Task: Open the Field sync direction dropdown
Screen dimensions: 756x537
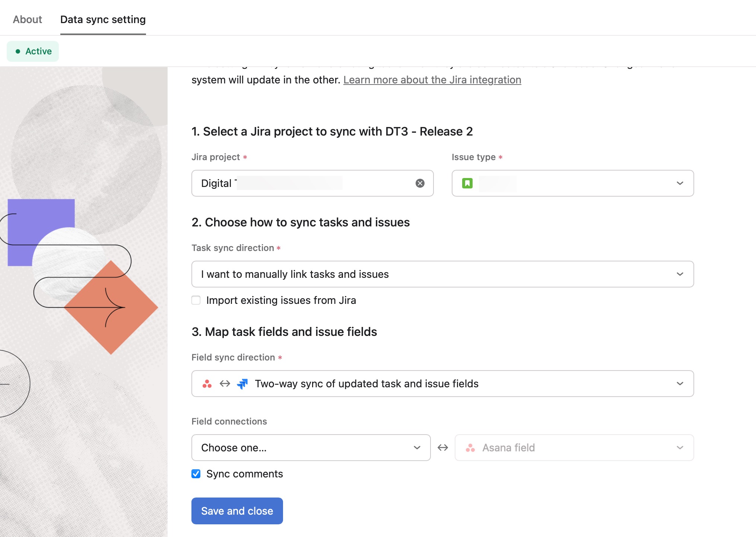Action: [442, 384]
